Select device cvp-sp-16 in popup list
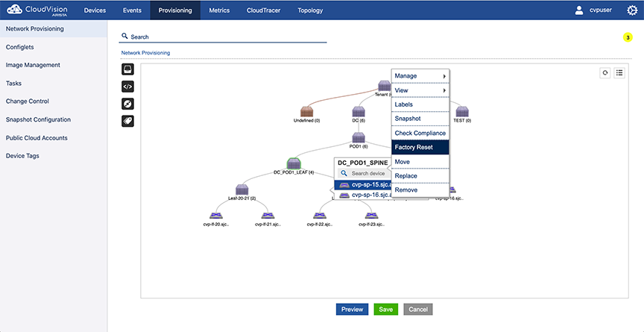 point(363,195)
